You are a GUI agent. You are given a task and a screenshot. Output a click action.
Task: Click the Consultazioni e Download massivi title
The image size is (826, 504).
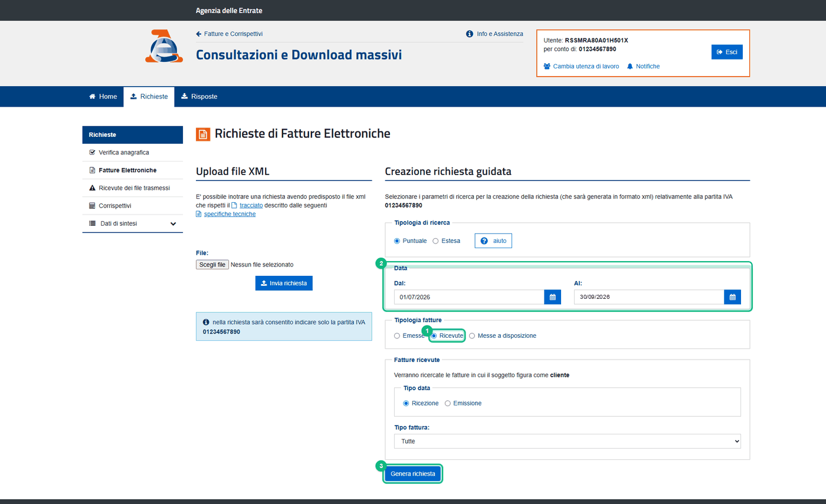[299, 55]
